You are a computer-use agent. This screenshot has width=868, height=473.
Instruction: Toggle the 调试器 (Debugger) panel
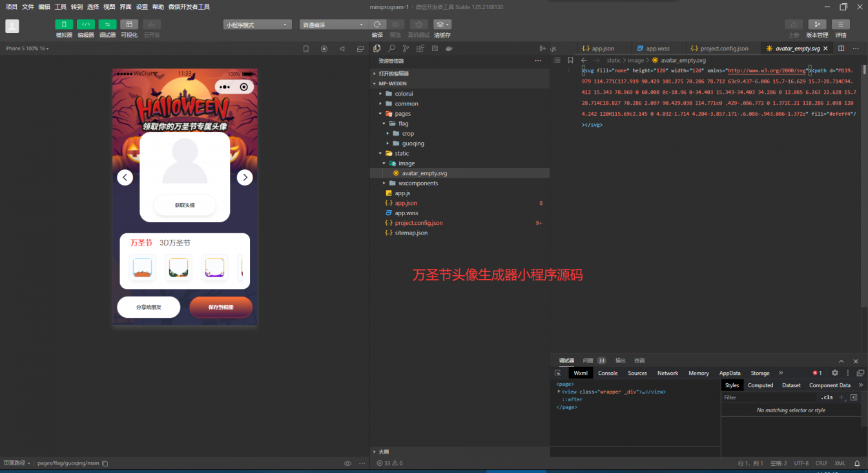107,25
